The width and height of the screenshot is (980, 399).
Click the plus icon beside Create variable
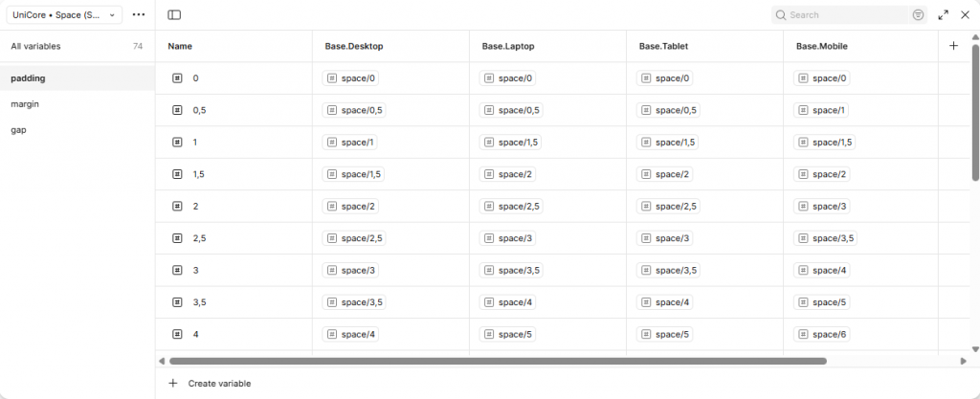coord(173,383)
